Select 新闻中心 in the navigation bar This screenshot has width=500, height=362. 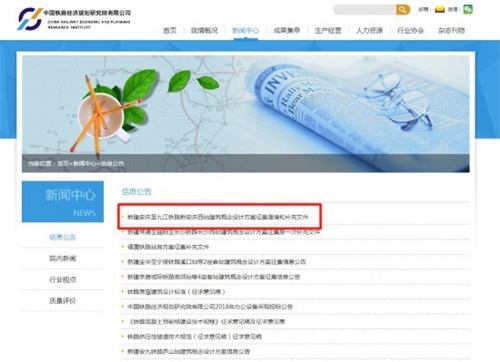pyautogui.click(x=245, y=31)
